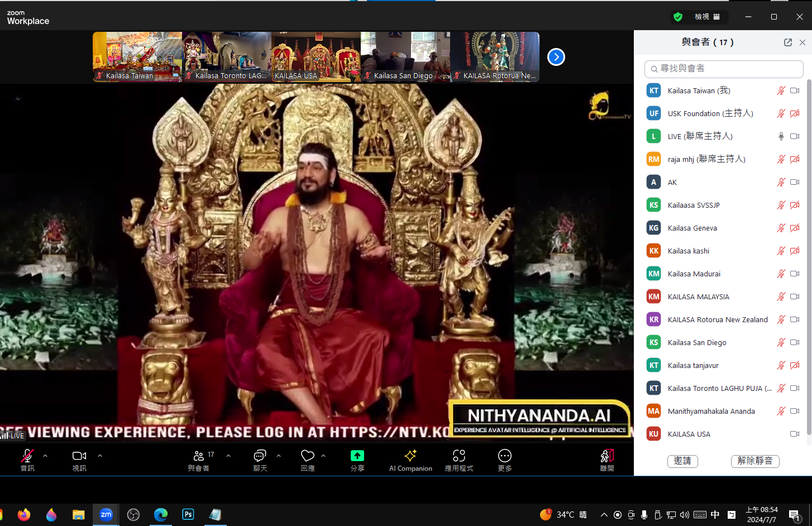Expand the audio options arrow

(45, 456)
